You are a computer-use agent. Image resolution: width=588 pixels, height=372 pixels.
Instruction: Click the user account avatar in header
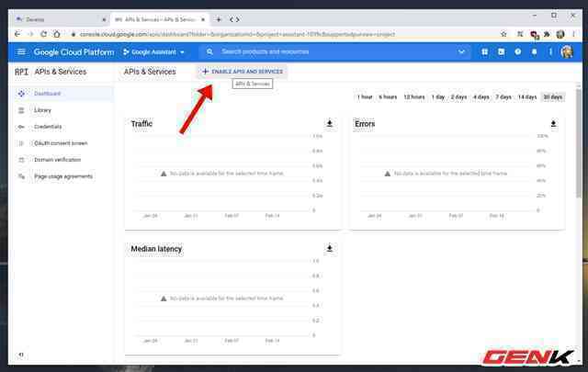[567, 51]
